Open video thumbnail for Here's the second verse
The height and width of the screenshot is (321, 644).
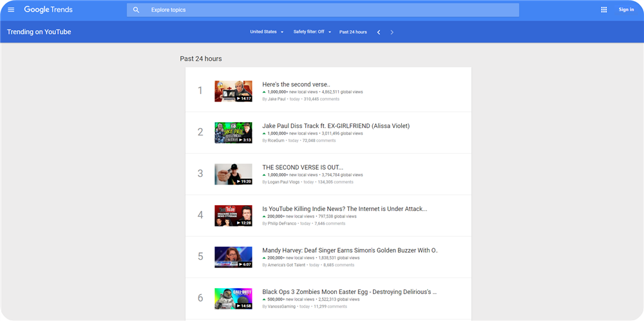click(233, 91)
